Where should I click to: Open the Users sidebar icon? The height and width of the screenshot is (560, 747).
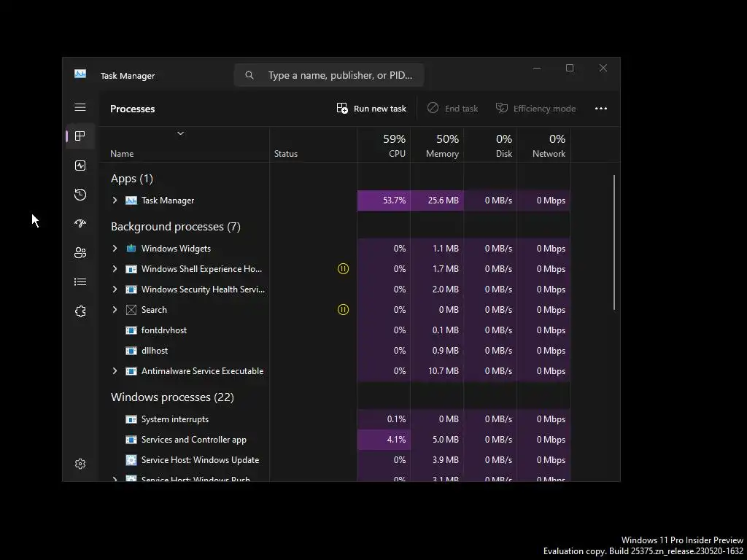[80, 252]
